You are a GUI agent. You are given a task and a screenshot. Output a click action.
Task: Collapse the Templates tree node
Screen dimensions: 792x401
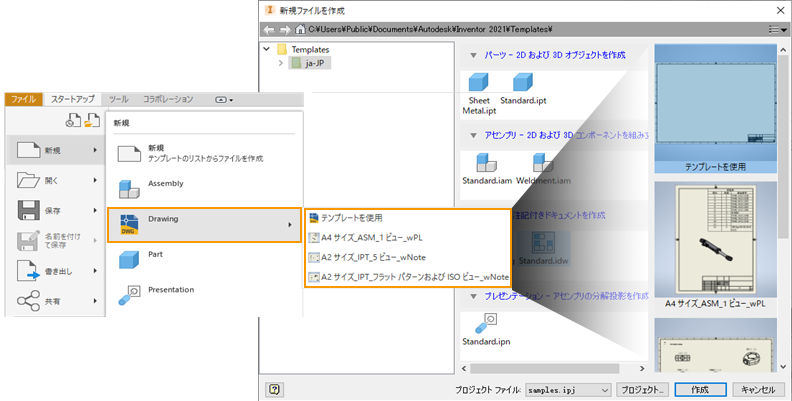267,49
